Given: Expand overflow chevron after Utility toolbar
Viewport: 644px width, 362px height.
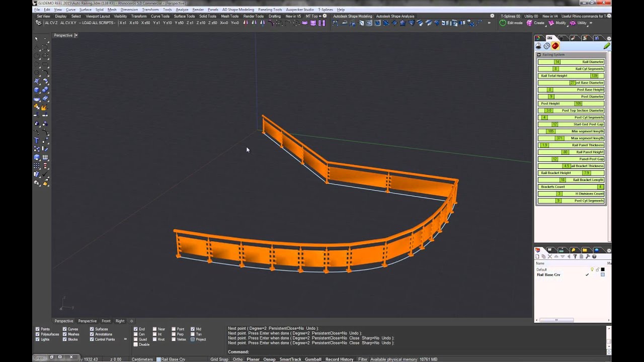Looking at the screenshot, I should click(x=591, y=23).
